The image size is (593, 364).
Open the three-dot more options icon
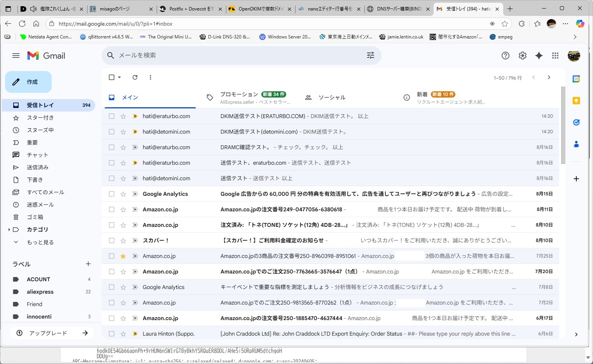pyautogui.click(x=150, y=77)
